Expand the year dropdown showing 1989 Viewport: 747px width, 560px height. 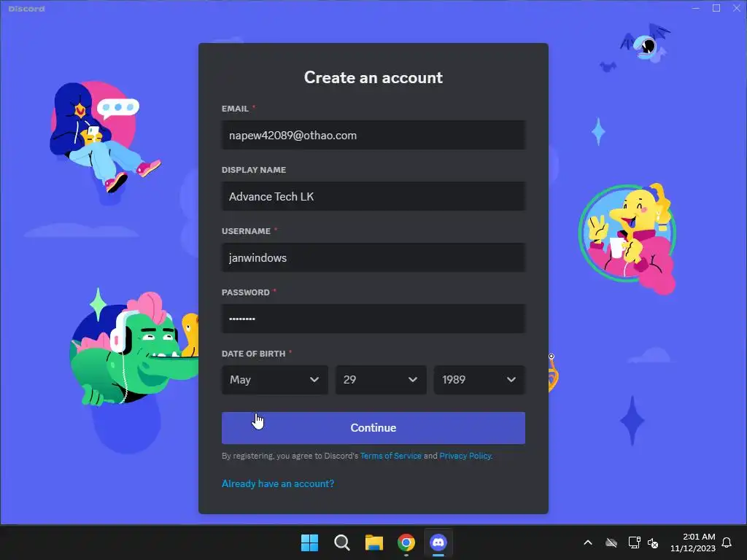pyautogui.click(x=479, y=379)
